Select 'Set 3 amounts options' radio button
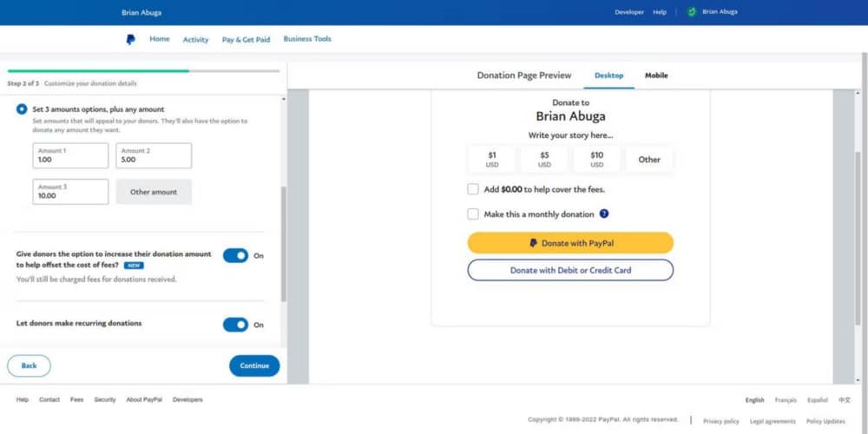The height and width of the screenshot is (434, 868). (x=22, y=109)
